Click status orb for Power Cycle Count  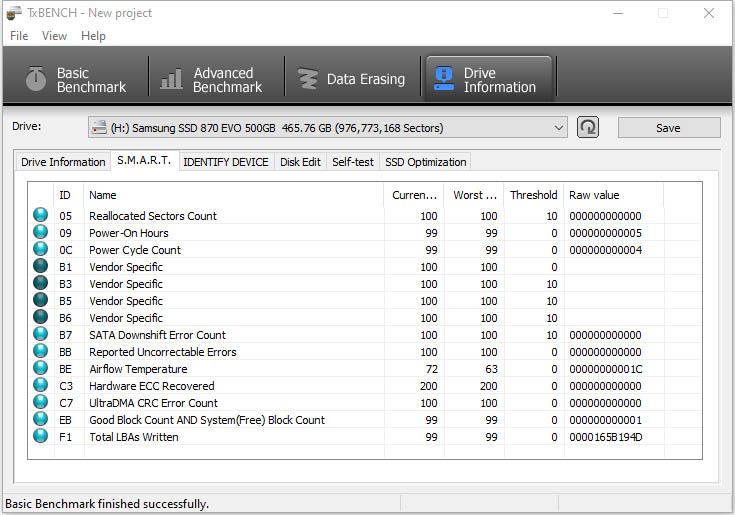pyautogui.click(x=41, y=249)
